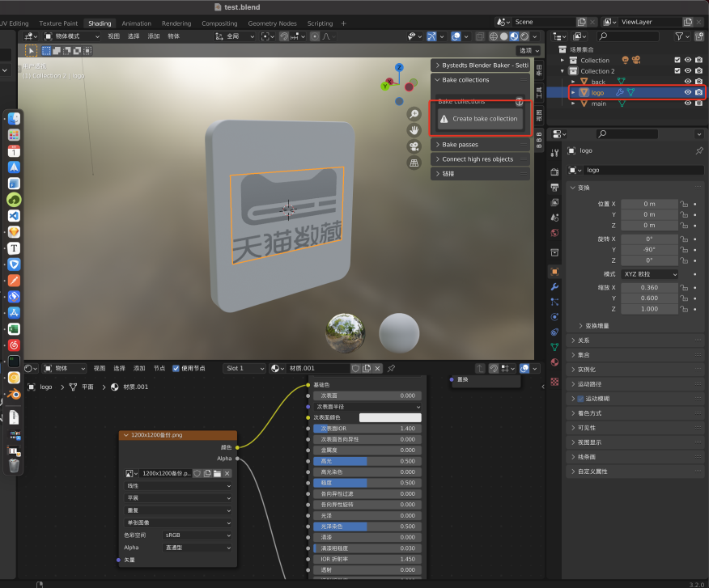Open rotation mode XYZ 欧拉 dropdown
The height and width of the screenshot is (588, 709).
click(650, 274)
